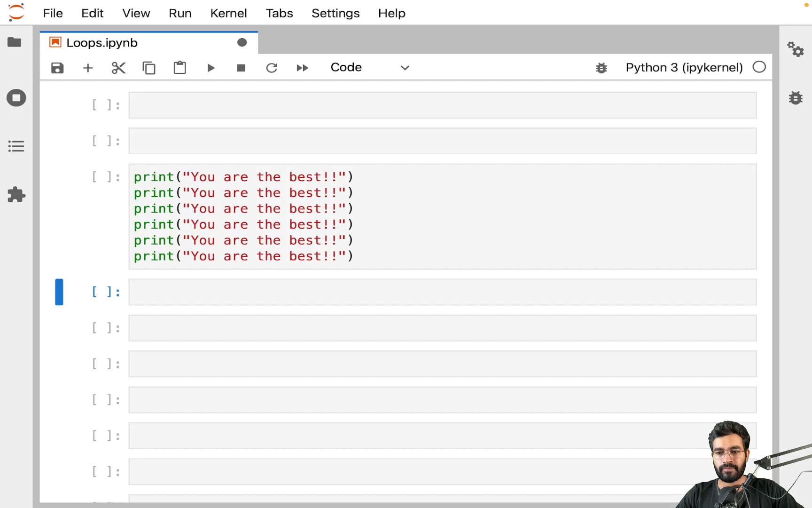The height and width of the screenshot is (508, 812).
Task: Enable the debugger bug icon in toolbar
Action: click(601, 68)
